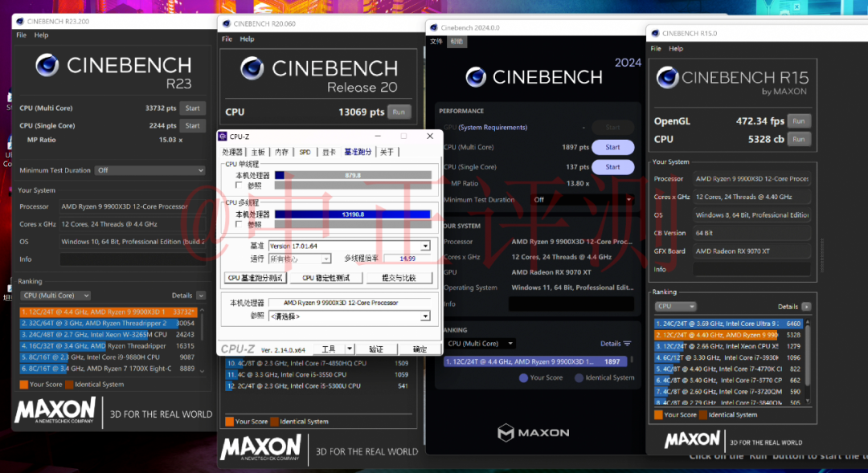Click the 确定 button in CPU-Z

pyautogui.click(x=420, y=349)
